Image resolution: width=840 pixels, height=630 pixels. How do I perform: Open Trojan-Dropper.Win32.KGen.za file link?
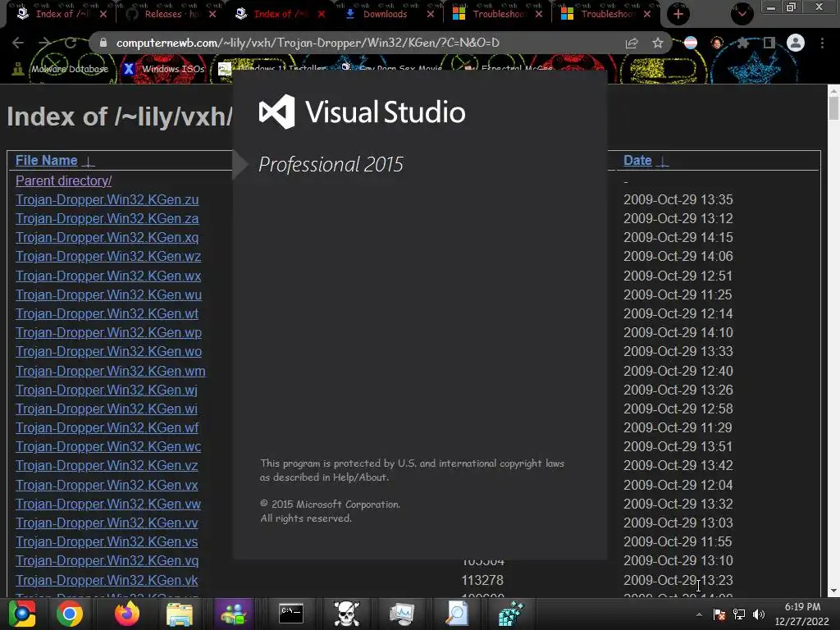[107, 218]
